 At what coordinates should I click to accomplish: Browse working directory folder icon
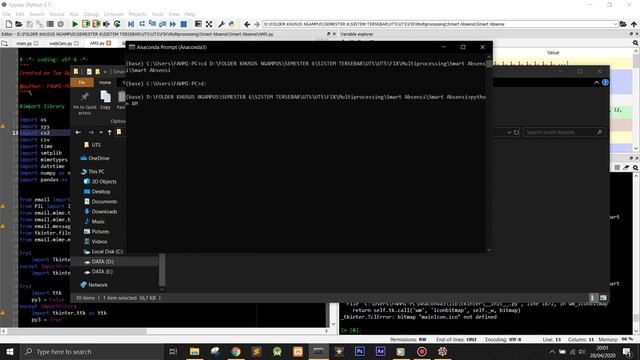pyautogui.click(x=623, y=24)
